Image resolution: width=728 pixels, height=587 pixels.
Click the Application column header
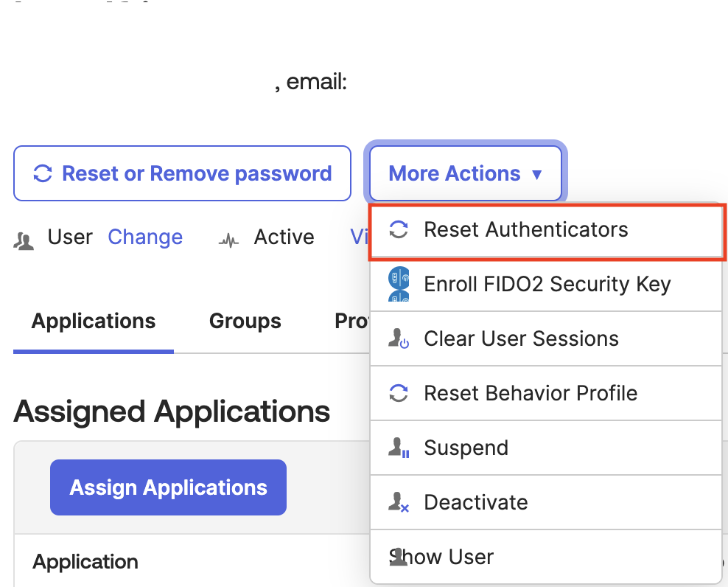coord(85,561)
